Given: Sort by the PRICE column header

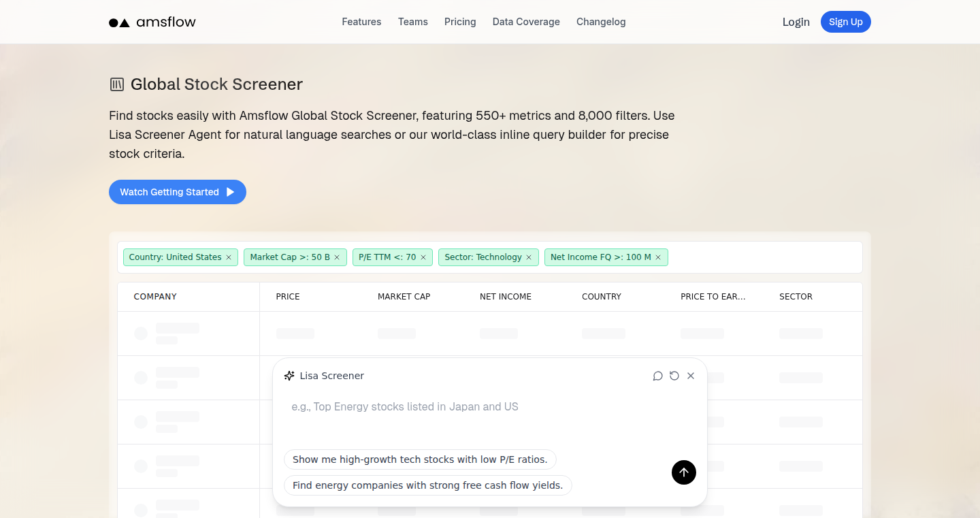Looking at the screenshot, I should click(288, 297).
